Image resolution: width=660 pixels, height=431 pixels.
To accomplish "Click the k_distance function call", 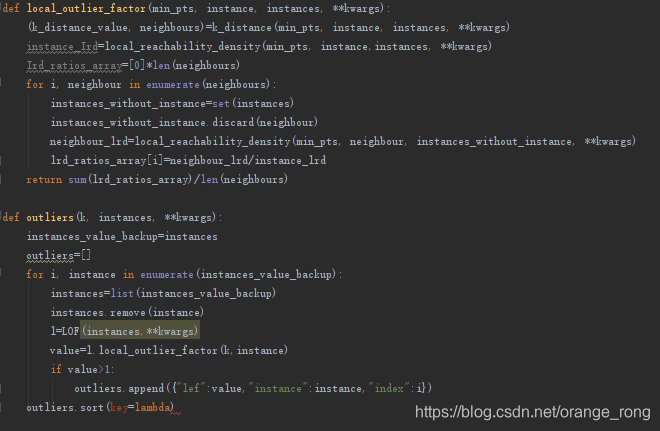I will [241, 27].
